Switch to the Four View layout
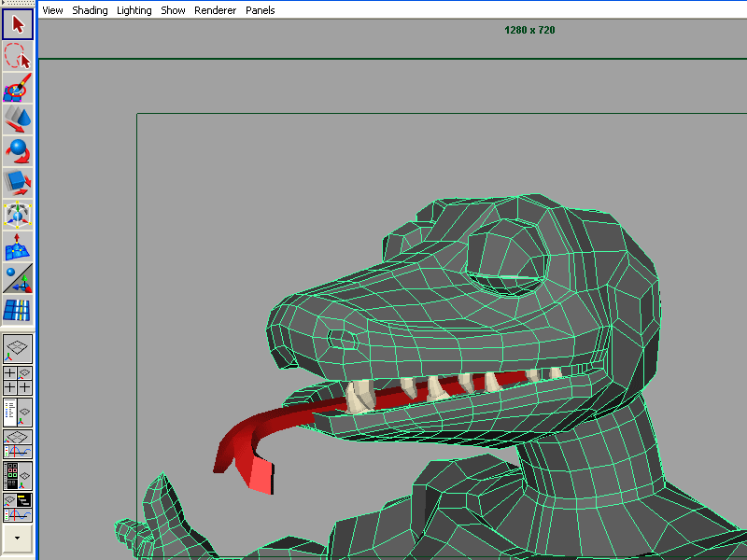Screen dimensions: 747x560 tap(18, 380)
